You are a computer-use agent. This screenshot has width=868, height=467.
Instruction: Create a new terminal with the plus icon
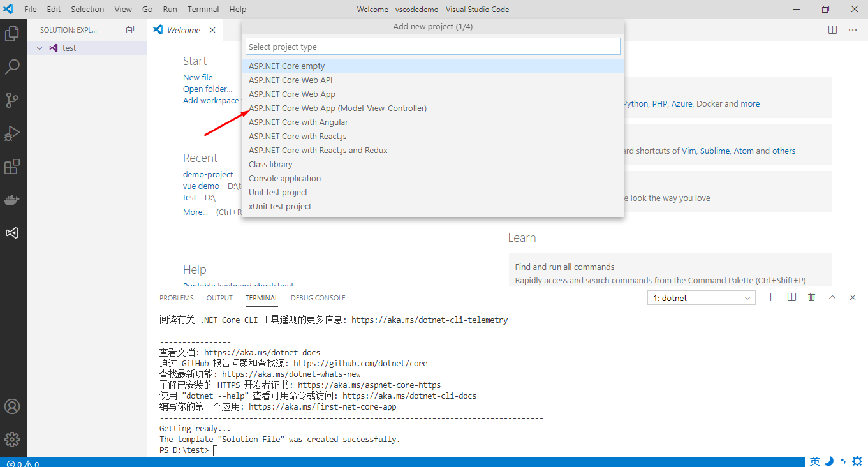[770, 297]
